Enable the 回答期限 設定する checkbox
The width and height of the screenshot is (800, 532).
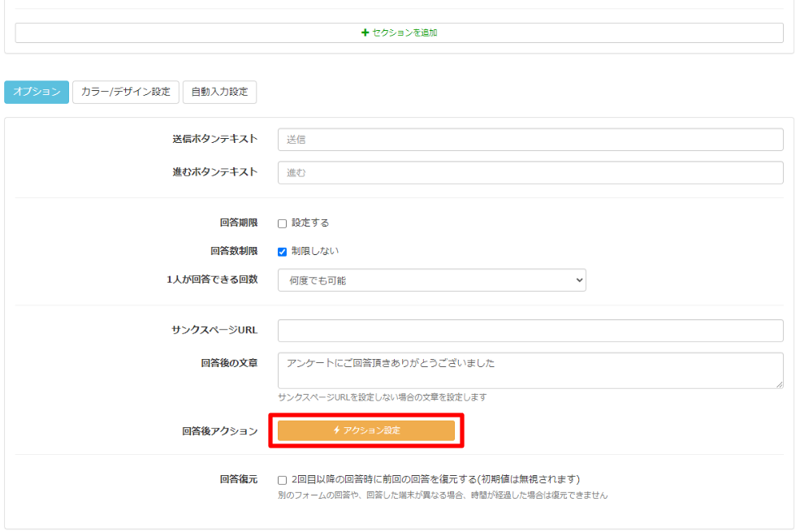coord(282,223)
